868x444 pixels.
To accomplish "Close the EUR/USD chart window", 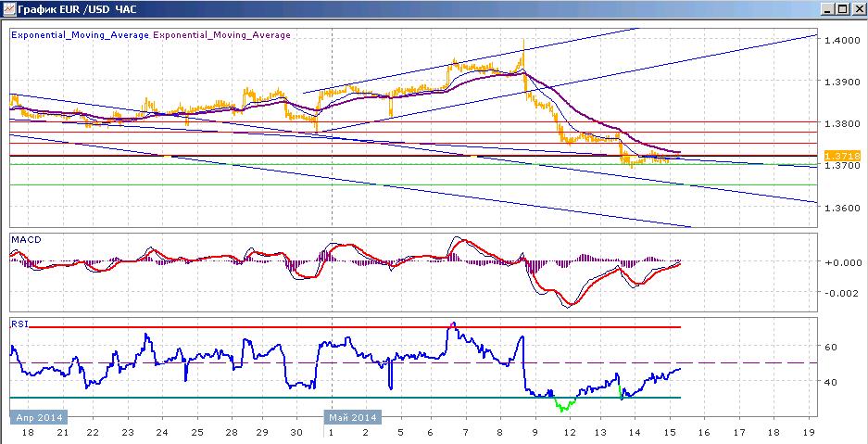I will [858, 9].
